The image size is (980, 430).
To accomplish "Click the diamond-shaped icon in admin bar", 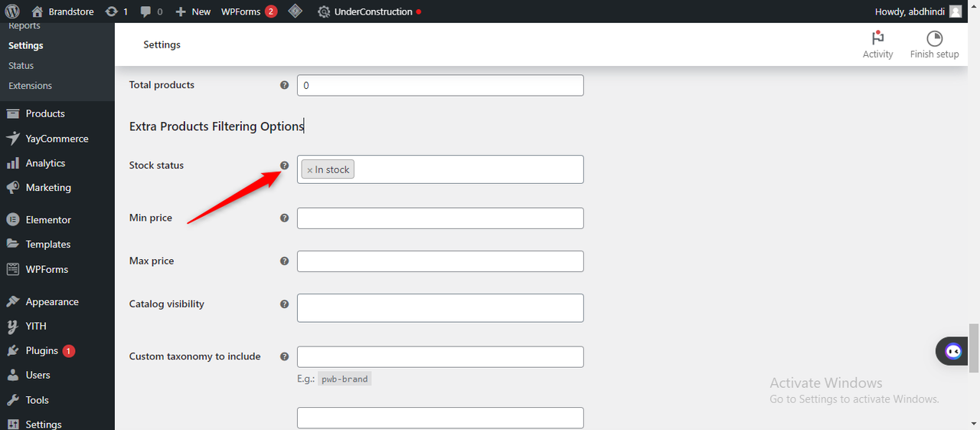I will point(295,11).
